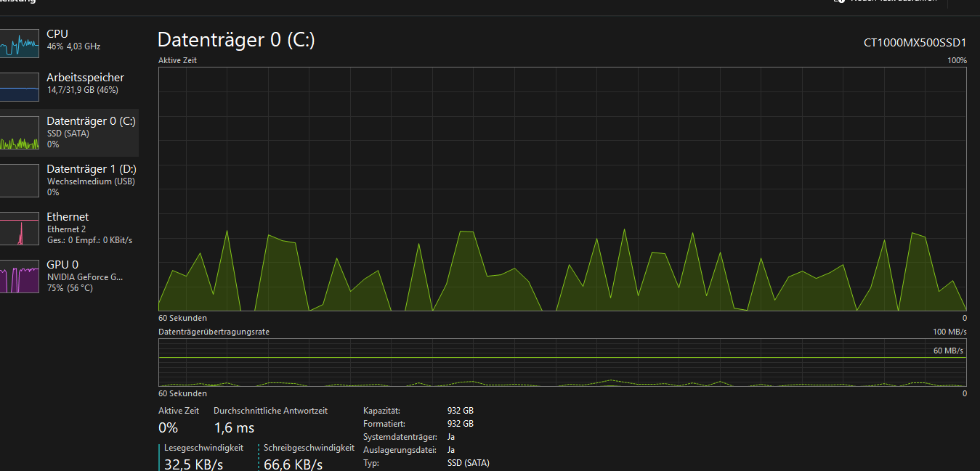Click the 100% scale label
Viewport: 980px width, 471px height.
click(x=957, y=61)
